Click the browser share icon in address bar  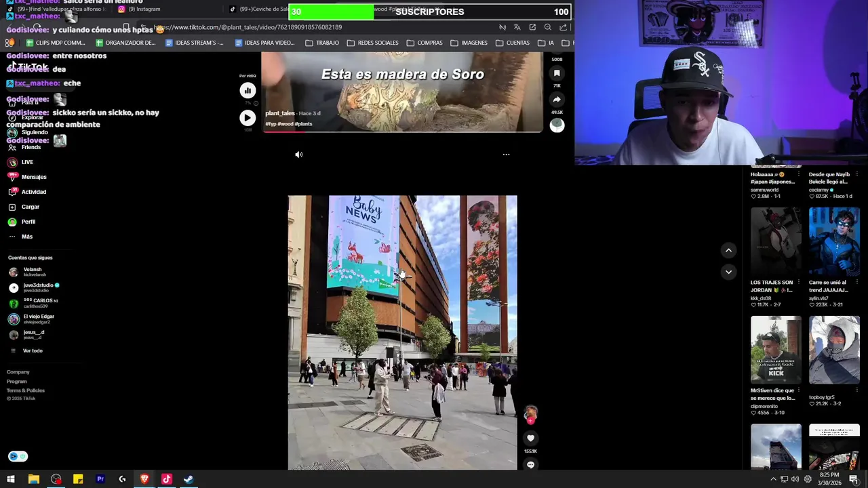[x=563, y=27]
